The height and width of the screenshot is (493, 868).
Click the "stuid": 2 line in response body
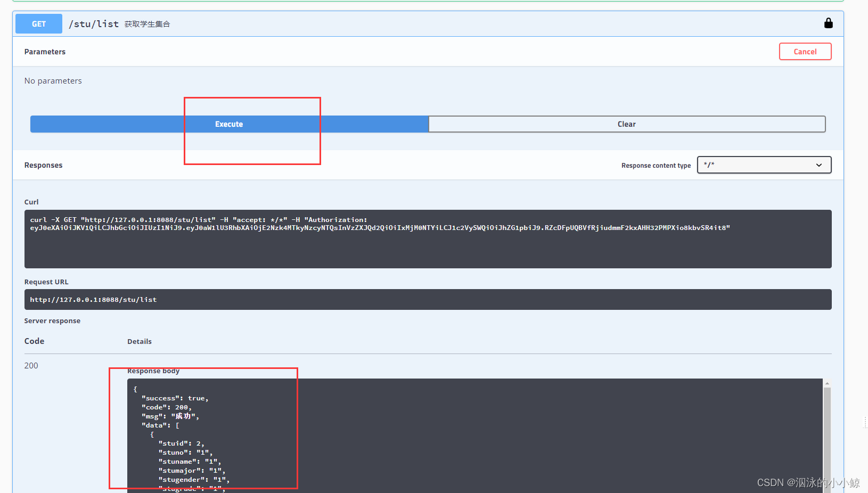pyautogui.click(x=181, y=443)
